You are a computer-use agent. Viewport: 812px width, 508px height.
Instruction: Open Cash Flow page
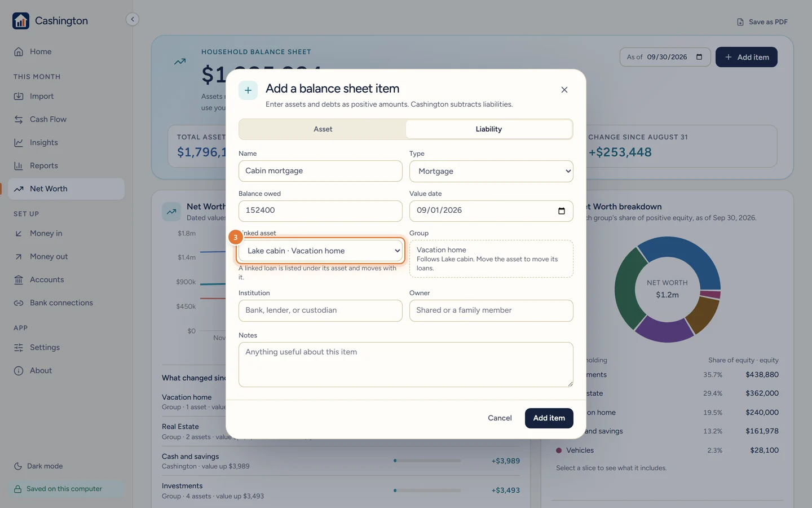(x=67, y=119)
